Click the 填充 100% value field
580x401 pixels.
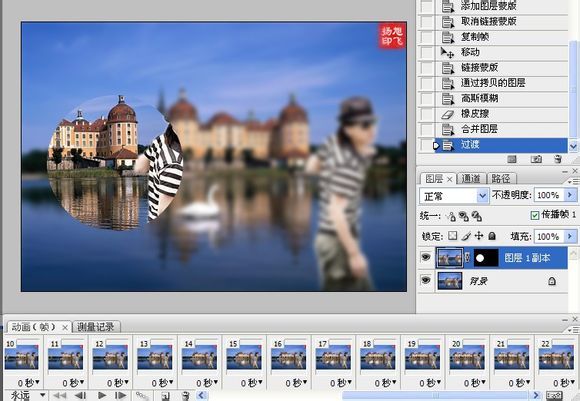[549, 236]
